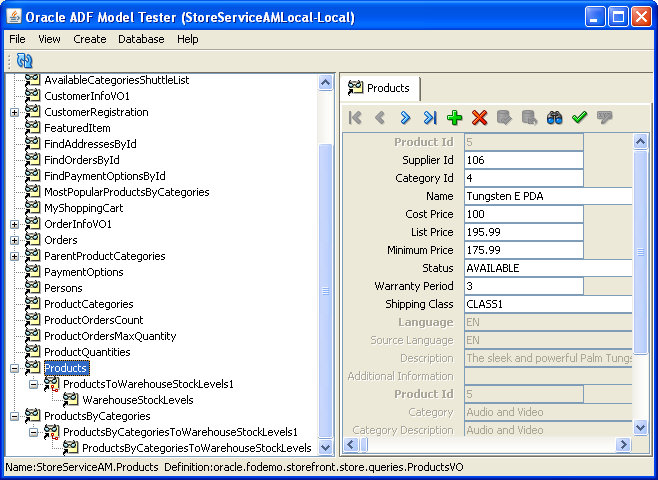This screenshot has height=480, width=658.
Task: Expand the ParentProductCategories node
Action: click(x=14, y=256)
